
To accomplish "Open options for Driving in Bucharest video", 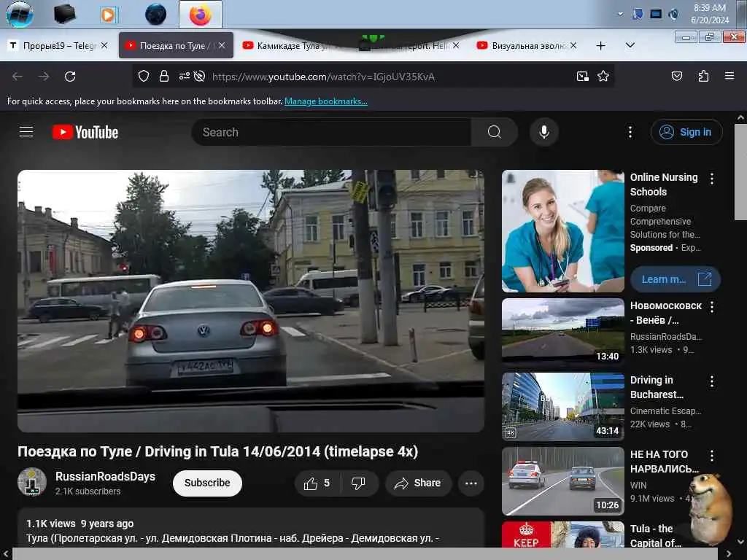I will pos(712,381).
